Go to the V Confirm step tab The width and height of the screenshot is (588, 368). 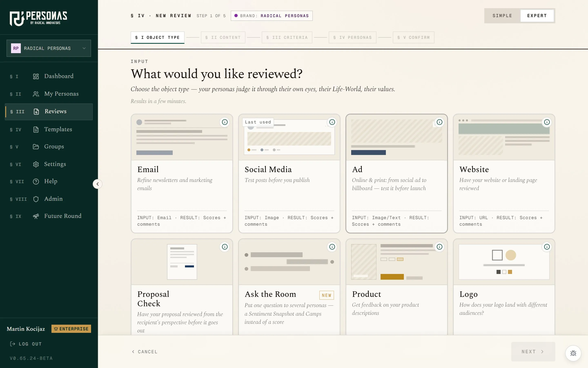[413, 37]
